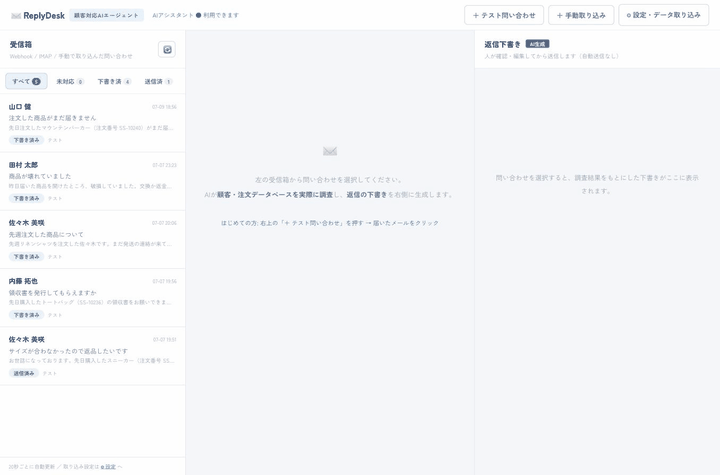Click the timestamp 07-07 23:23 on 田村 太郎 row
The image size is (720, 475).
coord(164,165)
